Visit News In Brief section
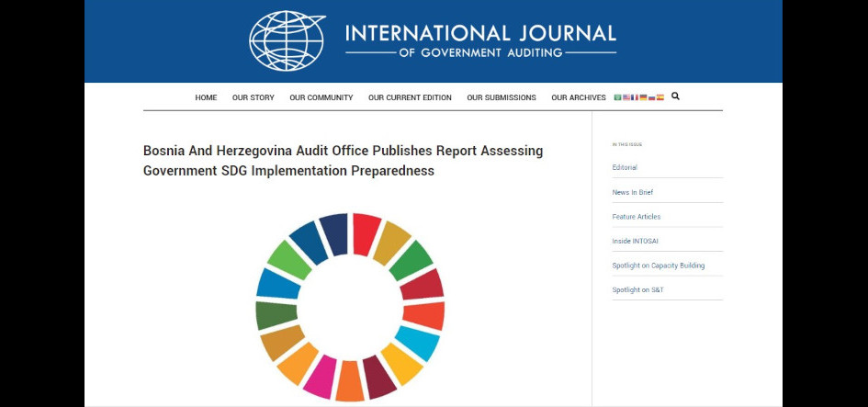This screenshot has width=868, height=407. coord(632,192)
